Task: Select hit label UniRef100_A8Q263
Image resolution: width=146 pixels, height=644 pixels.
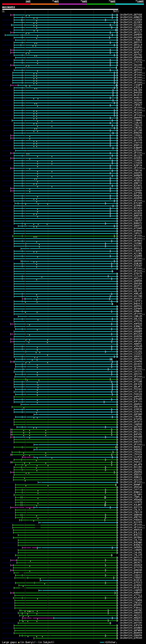Action: coord(131,618)
